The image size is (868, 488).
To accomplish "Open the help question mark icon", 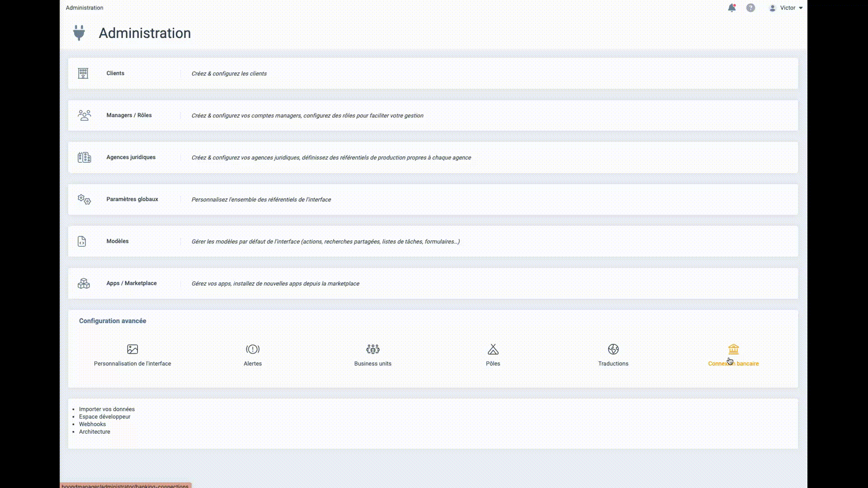I will coord(750,8).
